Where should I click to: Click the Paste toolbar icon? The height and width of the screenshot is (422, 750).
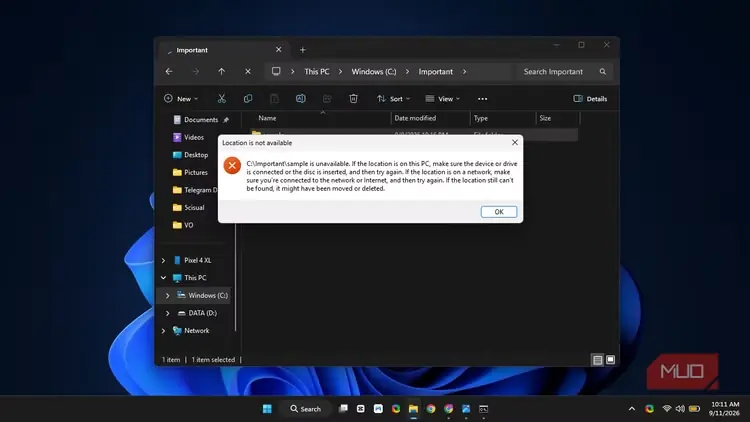274,99
